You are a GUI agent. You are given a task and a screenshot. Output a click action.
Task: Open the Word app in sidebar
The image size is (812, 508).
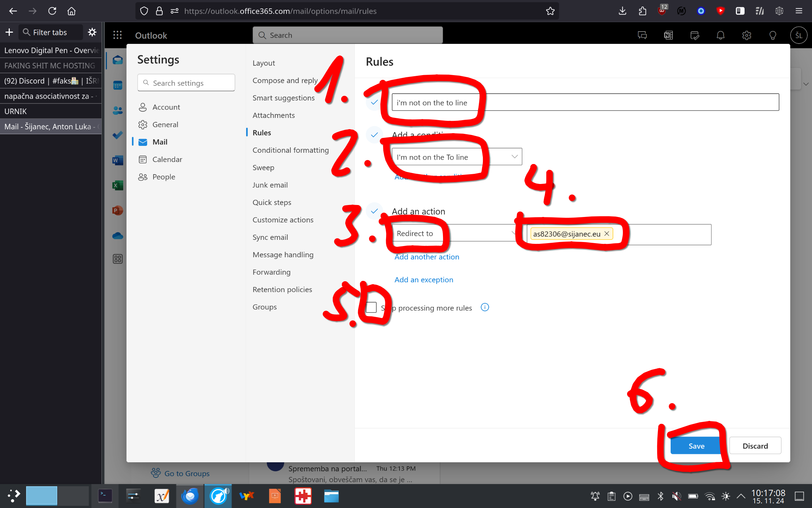tap(117, 160)
